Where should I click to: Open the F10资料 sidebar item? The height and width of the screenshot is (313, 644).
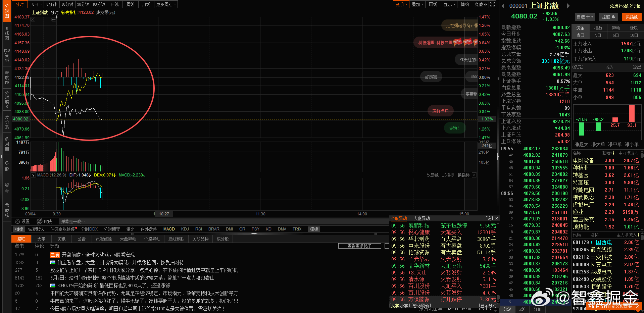[x=7, y=55]
